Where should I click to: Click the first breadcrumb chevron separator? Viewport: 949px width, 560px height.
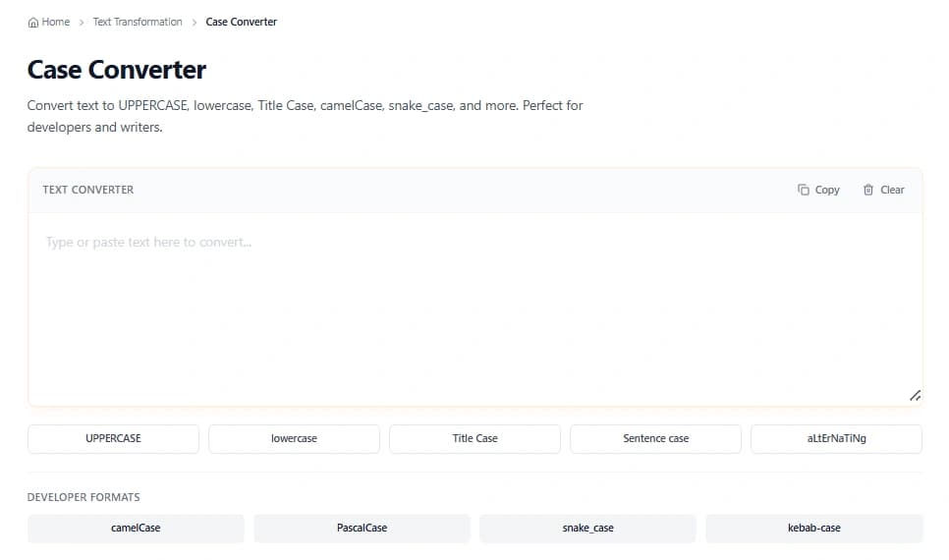click(81, 22)
